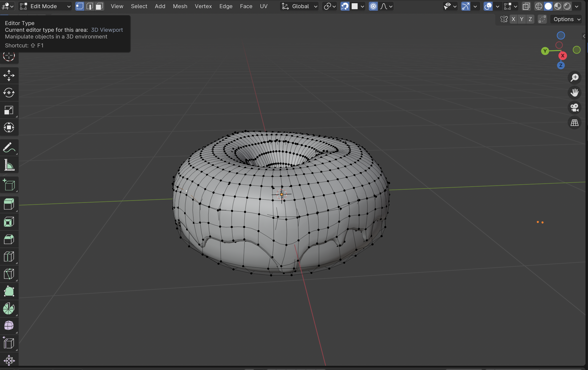Select the Move tool

click(x=9, y=75)
